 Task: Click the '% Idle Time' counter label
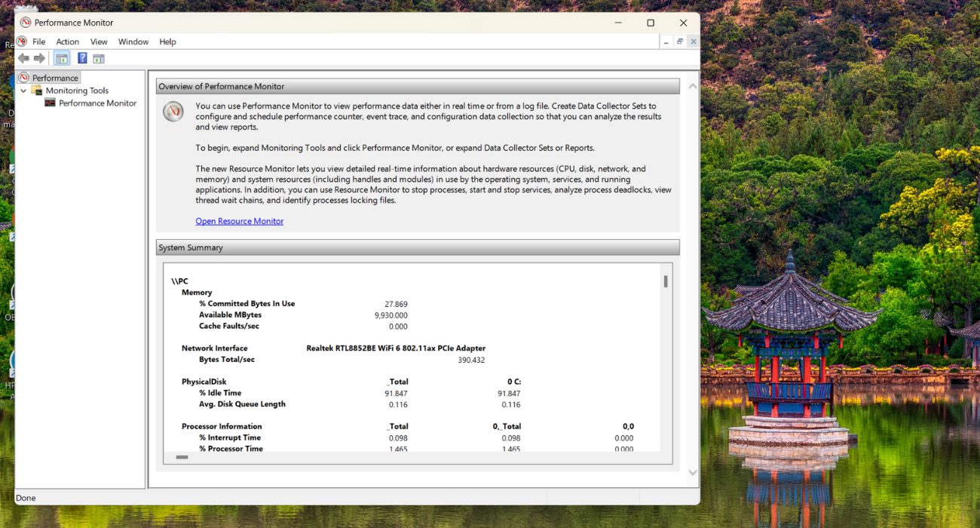pyautogui.click(x=220, y=393)
